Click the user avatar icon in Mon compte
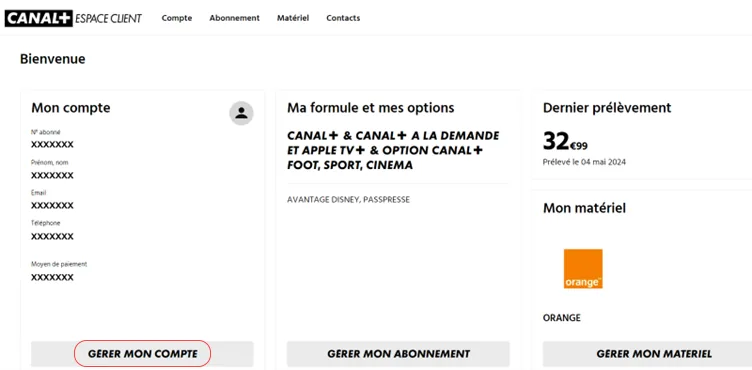This screenshot has height=370, width=752. pyautogui.click(x=241, y=113)
